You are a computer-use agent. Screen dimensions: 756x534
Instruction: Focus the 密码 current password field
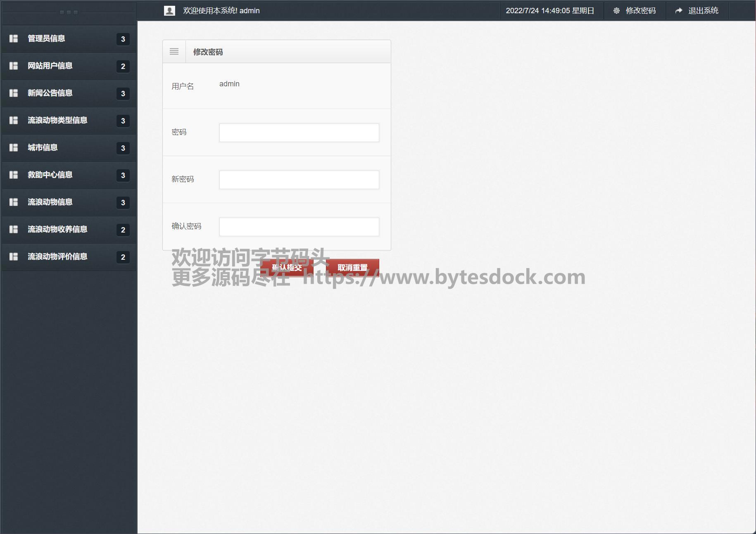tap(299, 133)
